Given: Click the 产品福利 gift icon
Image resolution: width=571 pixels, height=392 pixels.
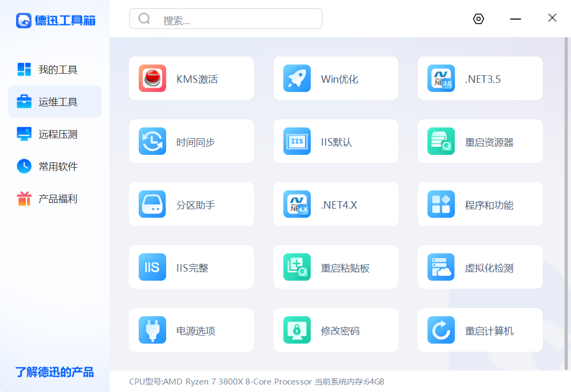Looking at the screenshot, I should (x=24, y=198).
